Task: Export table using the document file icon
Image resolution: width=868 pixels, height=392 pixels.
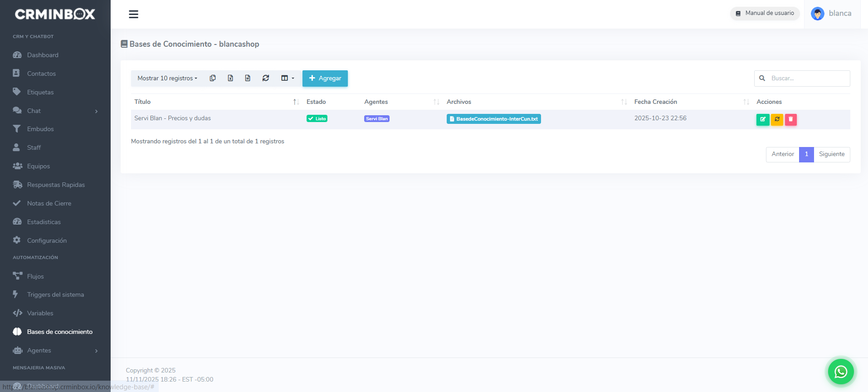Action: pyautogui.click(x=248, y=78)
